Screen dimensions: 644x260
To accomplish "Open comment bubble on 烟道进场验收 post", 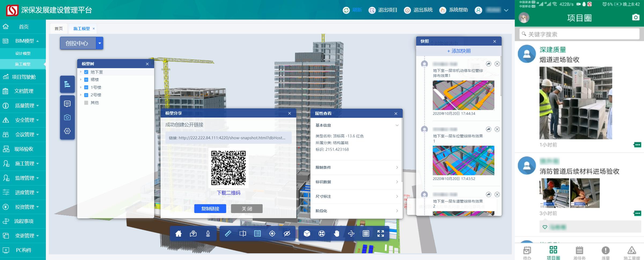I will pyautogui.click(x=637, y=145).
